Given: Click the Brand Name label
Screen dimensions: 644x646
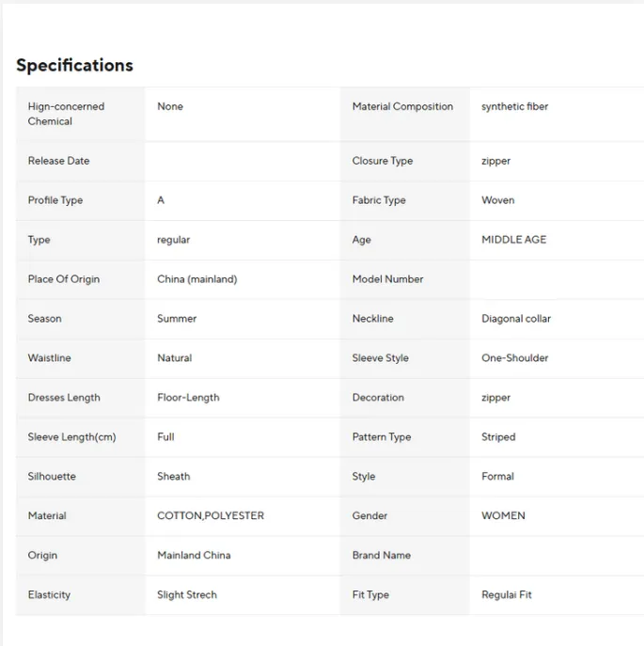Looking at the screenshot, I should [381, 556].
